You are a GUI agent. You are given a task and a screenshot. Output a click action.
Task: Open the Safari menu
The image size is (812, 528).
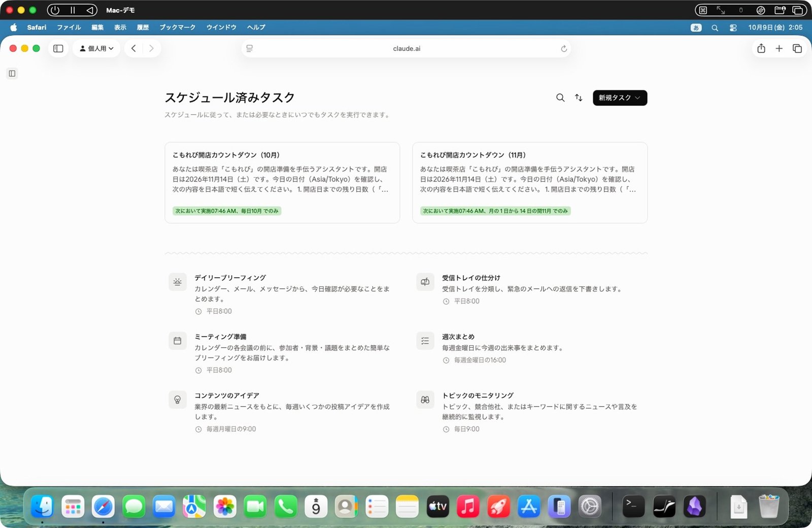pyautogui.click(x=37, y=27)
